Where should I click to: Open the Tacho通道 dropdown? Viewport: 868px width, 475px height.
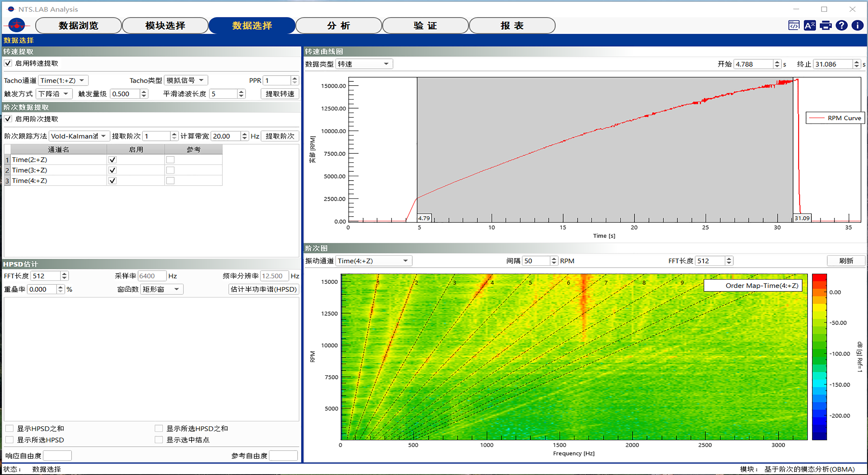click(63, 80)
